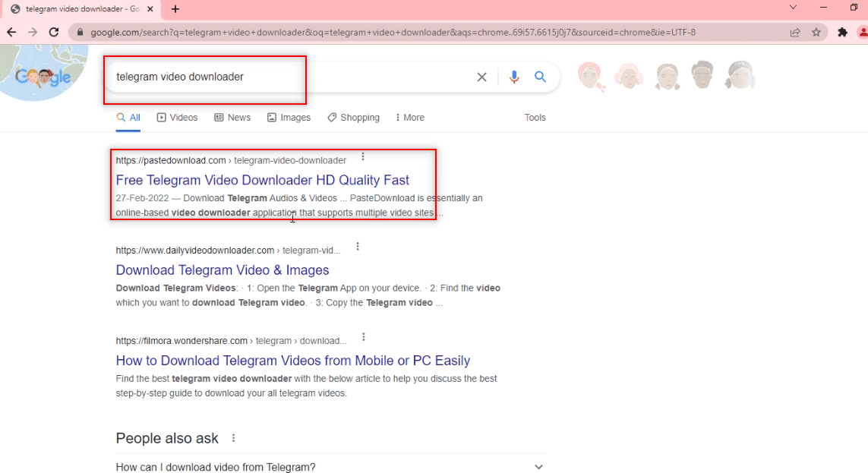Expand How can I download video from Telegram
Image resolution: width=868 pixels, height=473 pixels.
coord(330,467)
